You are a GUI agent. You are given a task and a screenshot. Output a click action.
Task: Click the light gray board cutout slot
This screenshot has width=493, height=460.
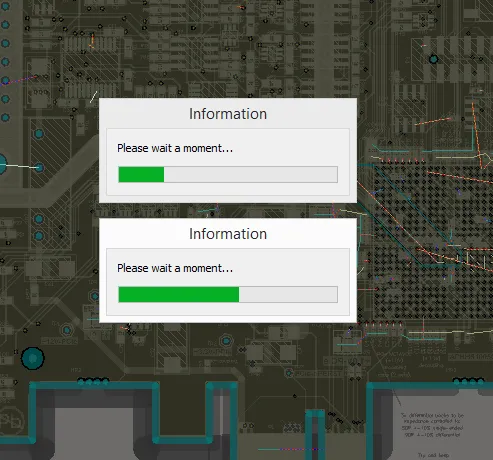[94, 433]
